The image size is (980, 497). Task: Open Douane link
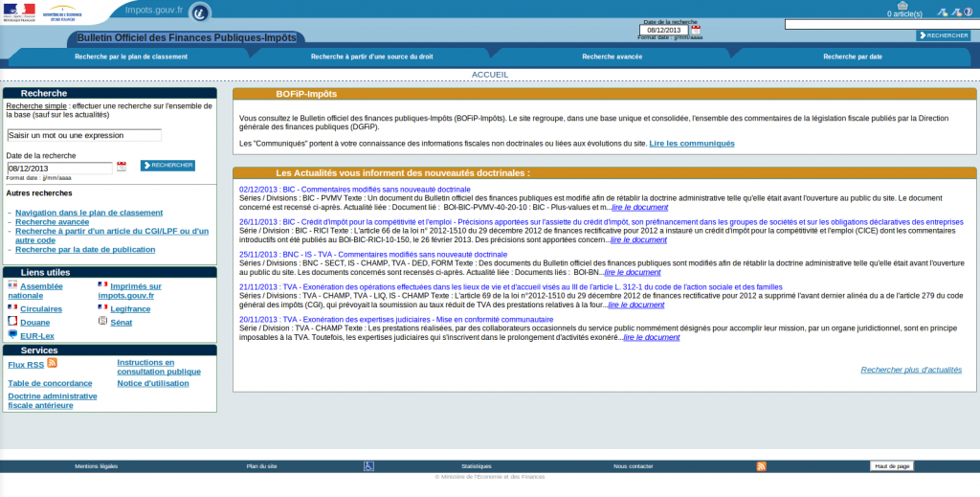pyautogui.click(x=35, y=324)
